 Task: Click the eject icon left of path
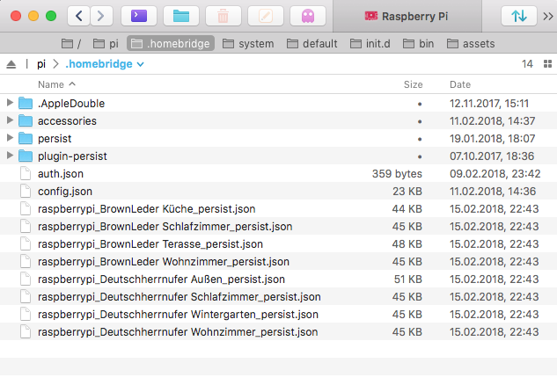11,64
